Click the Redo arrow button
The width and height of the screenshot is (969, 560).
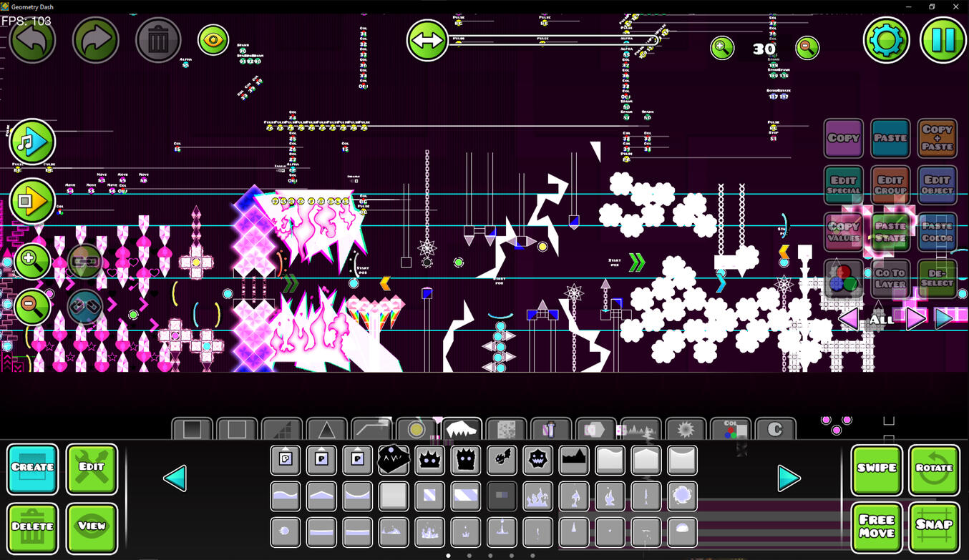point(95,40)
